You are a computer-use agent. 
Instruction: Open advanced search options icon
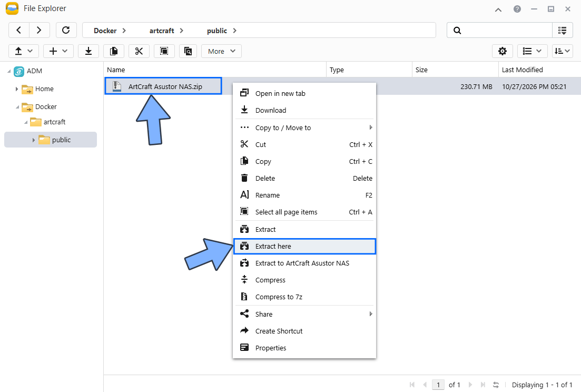pos(563,31)
